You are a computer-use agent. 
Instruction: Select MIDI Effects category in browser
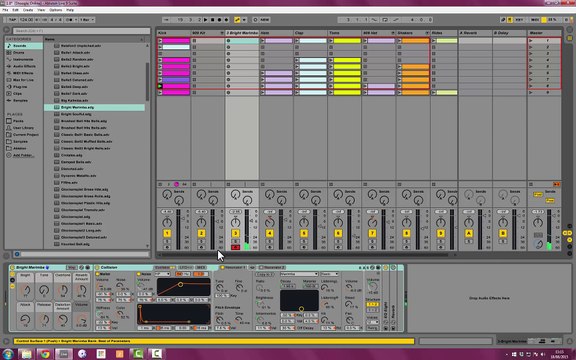(24, 73)
